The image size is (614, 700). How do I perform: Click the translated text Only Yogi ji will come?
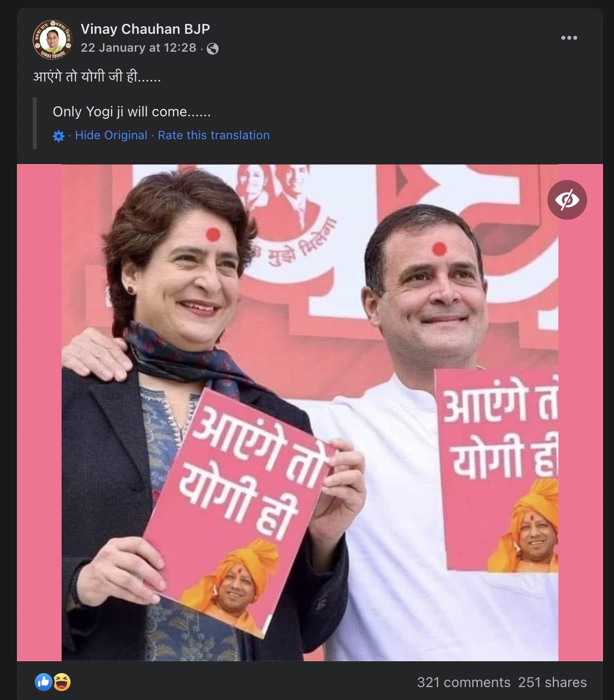click(x=132, y=112)
